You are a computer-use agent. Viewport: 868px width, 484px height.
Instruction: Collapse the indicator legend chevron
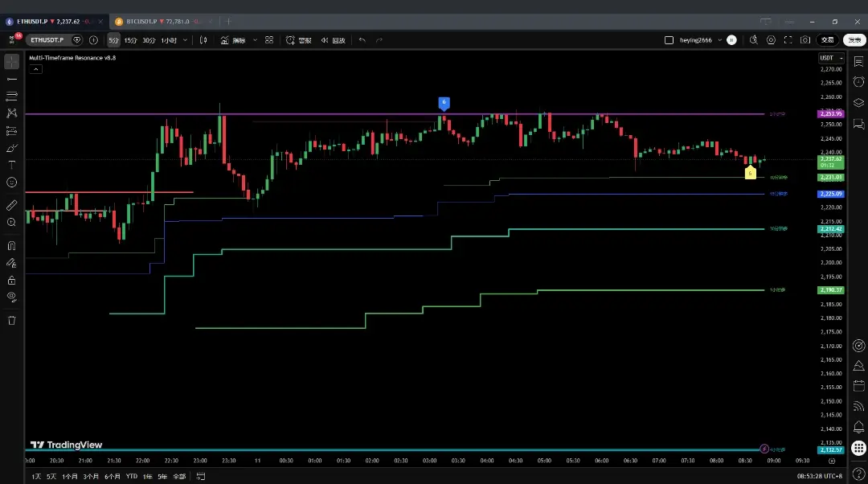35,69
